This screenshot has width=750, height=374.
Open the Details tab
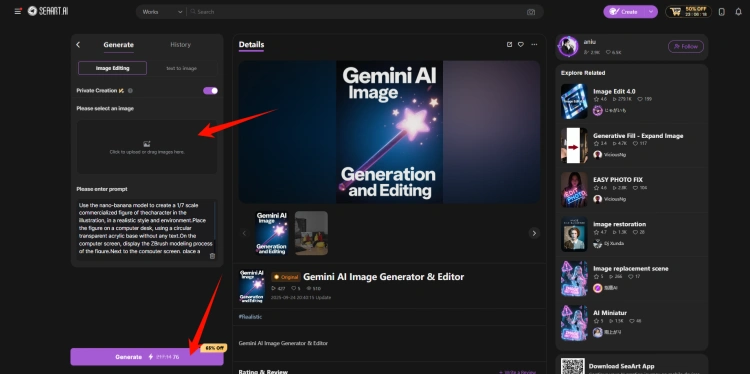pos(251,45)
